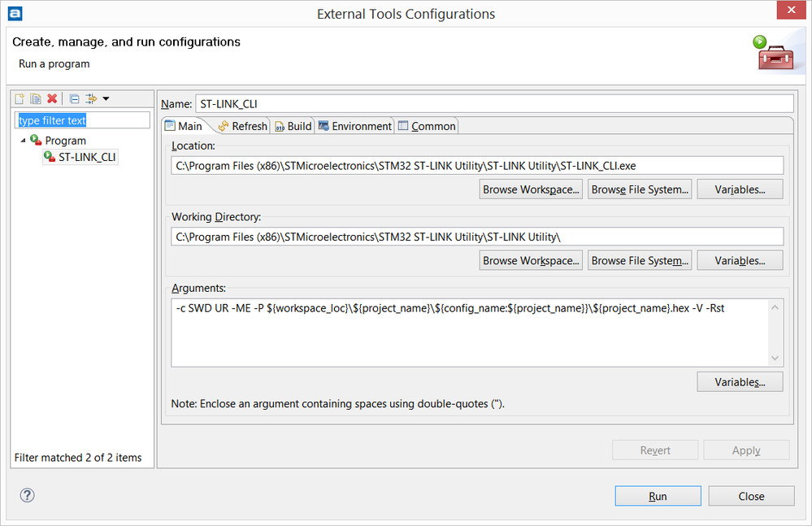The width and height of the screenshot is (812, 526).
Task: Duplicate the selected launch configuration
Action: pos(36,98)
